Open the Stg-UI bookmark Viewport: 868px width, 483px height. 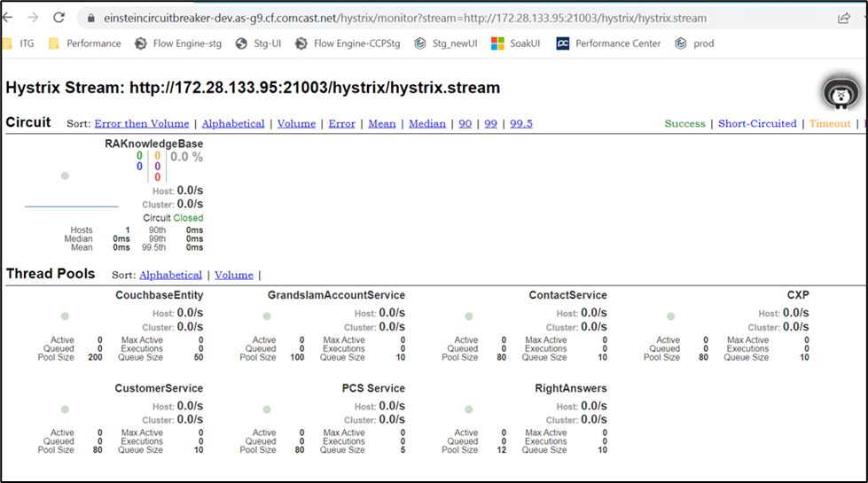259,43
